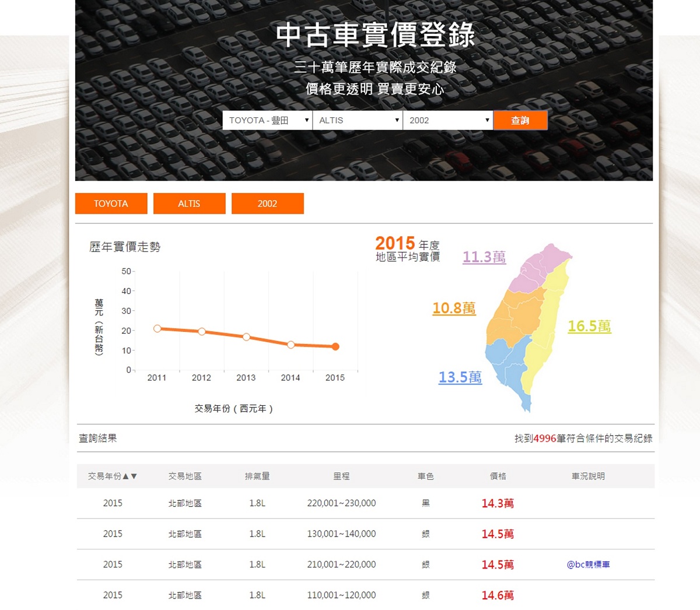Image resolution: width=700 pixels, height=610 pixels.
Task: Sort by 交易年份 column arrows
Action: (x=129, y=476)
